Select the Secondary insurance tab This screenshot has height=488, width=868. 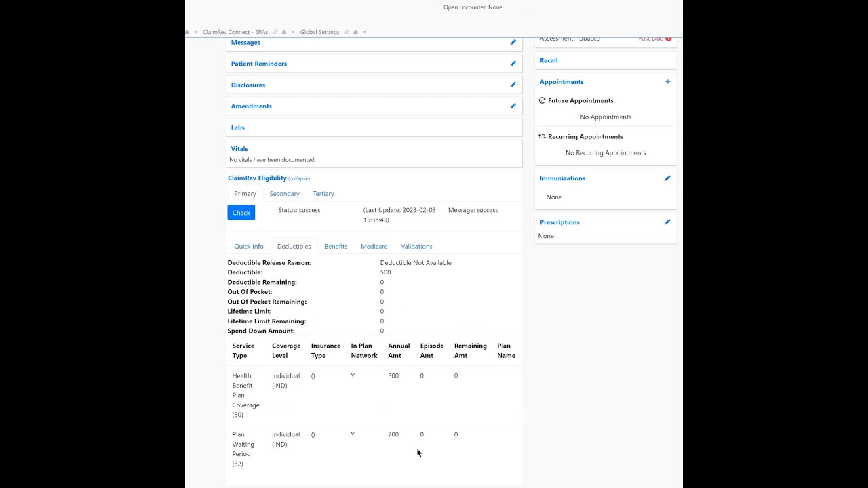pyautogui.click(x=284, y=194)
